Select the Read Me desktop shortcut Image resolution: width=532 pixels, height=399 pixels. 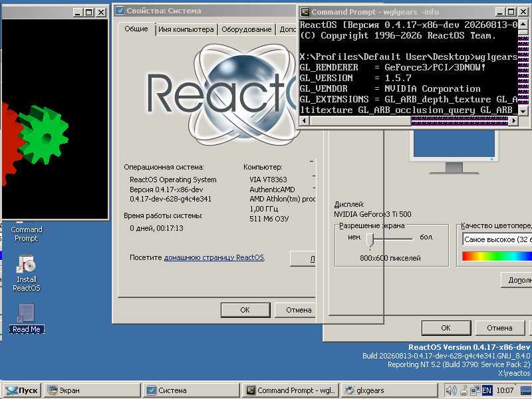coord(26,319)
